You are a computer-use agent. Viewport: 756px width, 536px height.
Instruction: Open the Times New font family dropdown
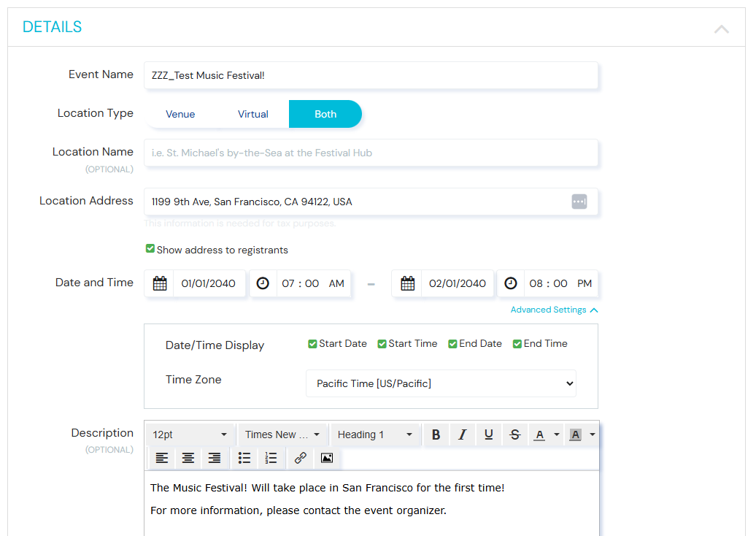[x=282, y=434]
